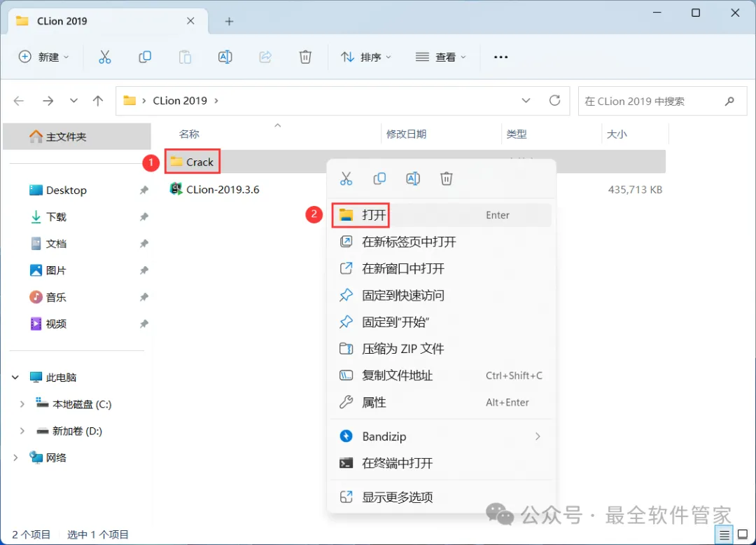The width and height of the screenshot is (756, 545).
Task: Open 文档 in sidebar
Action: click(x=49, y=244)
